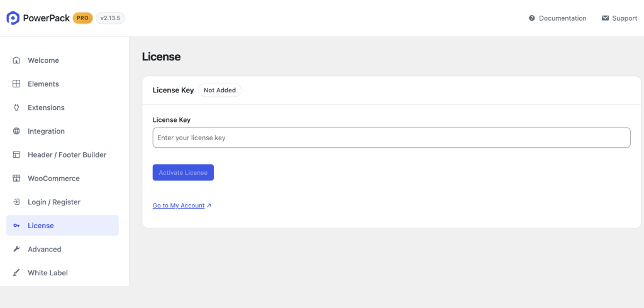Click the Welcome home icon

(x=16, y=60)
